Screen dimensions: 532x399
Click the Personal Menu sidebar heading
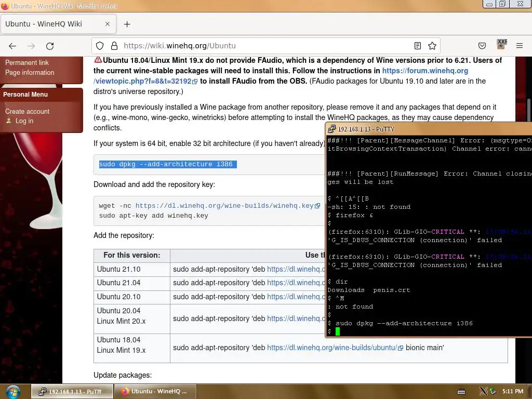[25, 95]
